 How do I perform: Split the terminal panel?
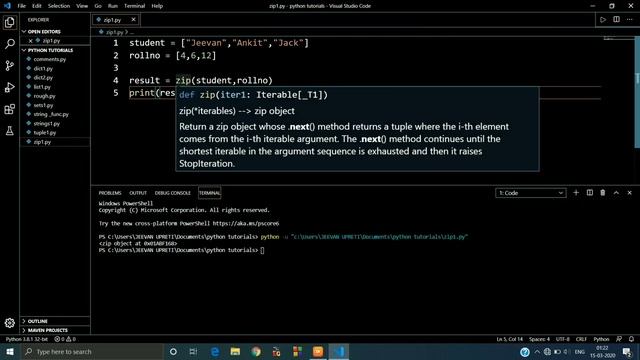[589, 193]
